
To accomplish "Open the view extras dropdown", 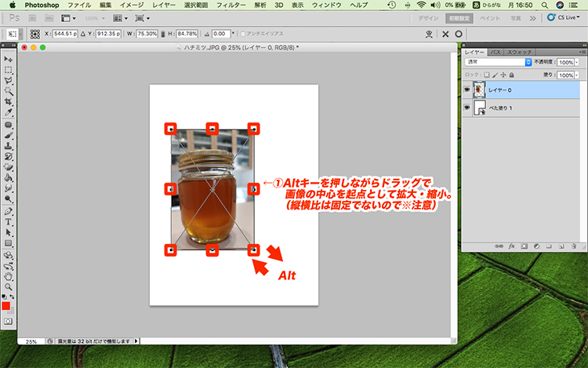I will [x=68, y=18].
